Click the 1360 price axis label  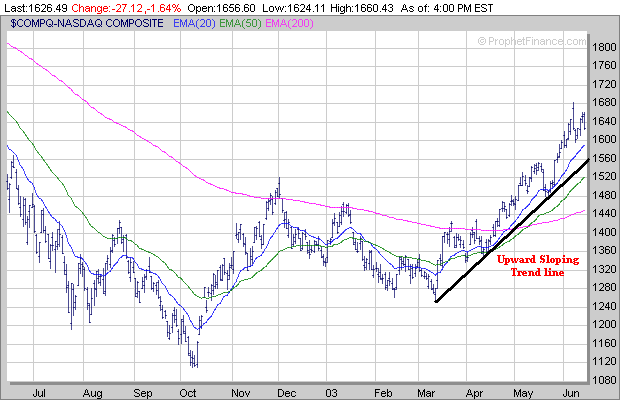click(604, 250)
